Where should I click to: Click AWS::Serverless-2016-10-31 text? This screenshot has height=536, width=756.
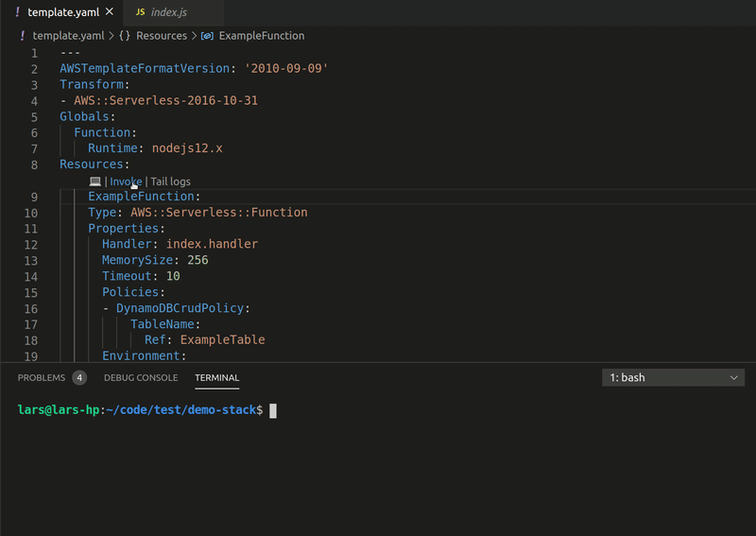pyautogui.click(x=166, y=100)
